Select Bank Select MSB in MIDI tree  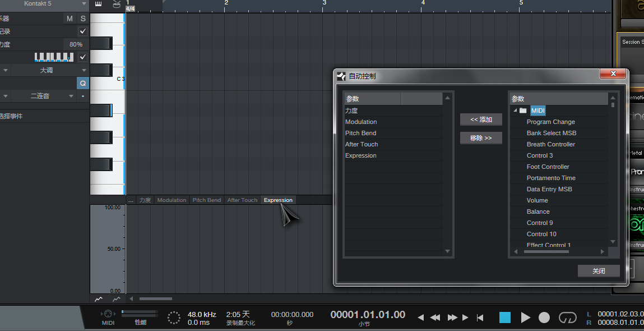(x=551, y=133)
